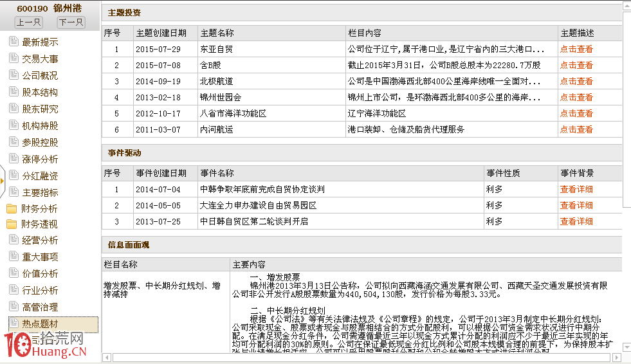631x364 pixels.
Task: Click the horizontal scrollbar left arrow
Action: pos(107,358)
